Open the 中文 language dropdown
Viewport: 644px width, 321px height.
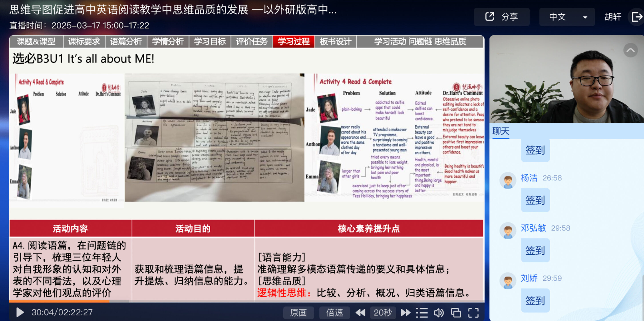pos(567,17)
